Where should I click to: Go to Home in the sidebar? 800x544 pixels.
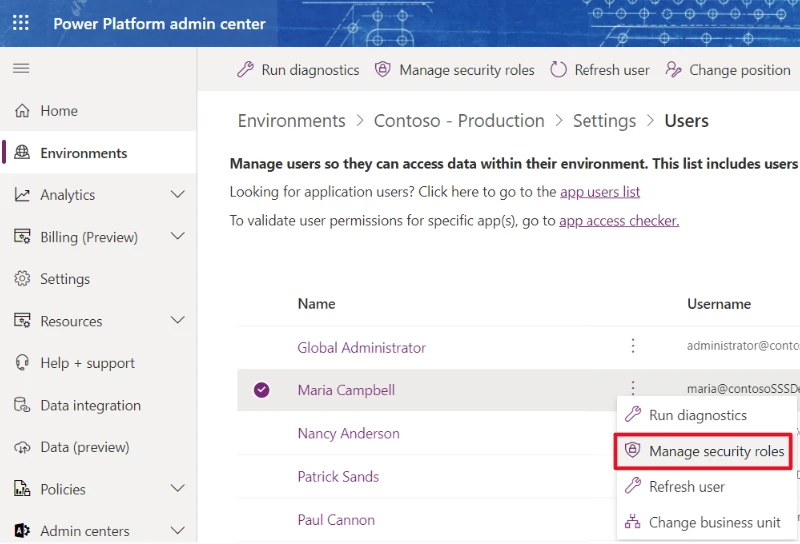point(98,110)
